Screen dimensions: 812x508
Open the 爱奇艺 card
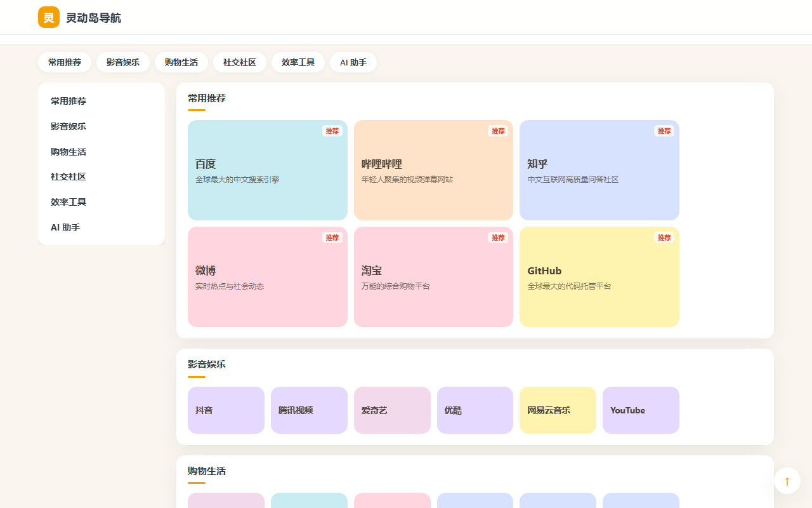pos(392,410)
